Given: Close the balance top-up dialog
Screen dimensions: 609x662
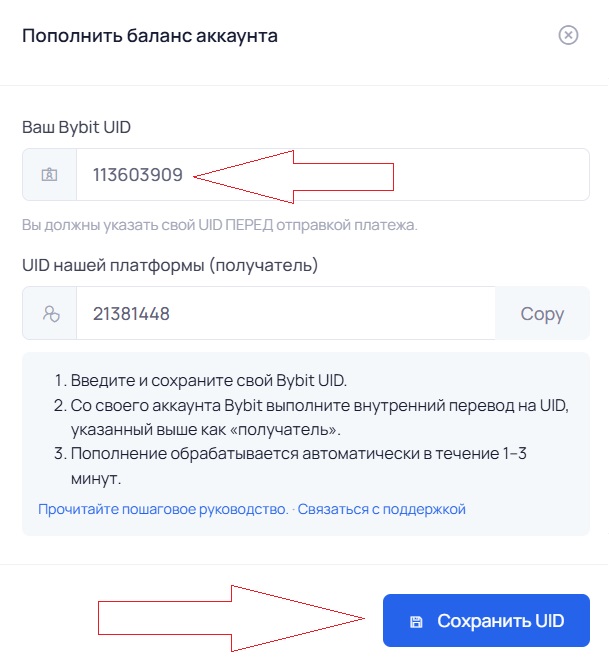Looking at the screenshot, I should 568,36.
